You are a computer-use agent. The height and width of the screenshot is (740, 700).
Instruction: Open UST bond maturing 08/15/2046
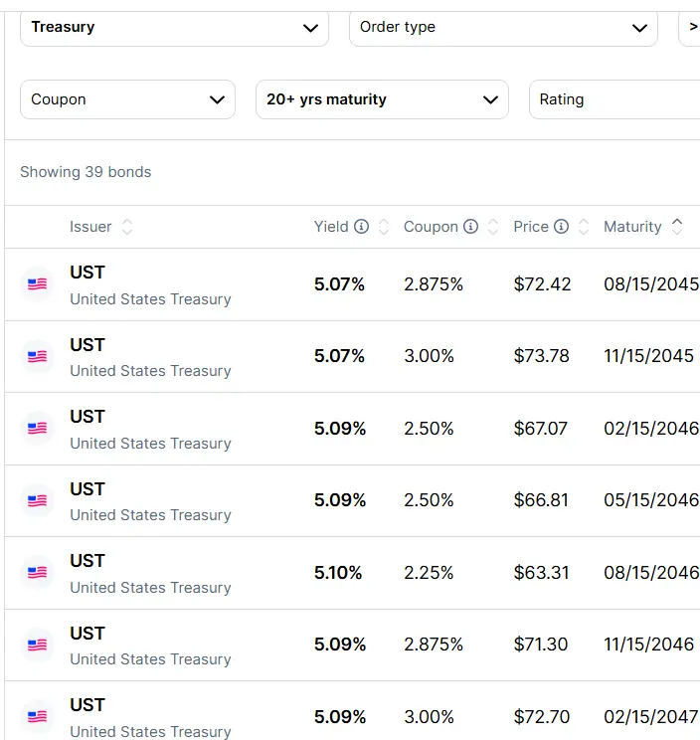coord(352,573)
